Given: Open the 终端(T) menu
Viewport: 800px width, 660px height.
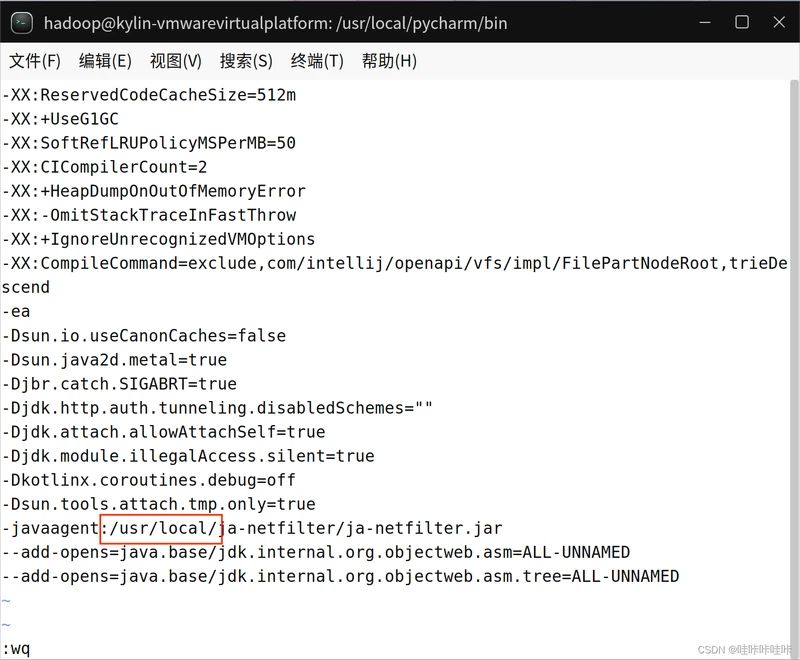Looking at the screenshot, I should pos(317,61).
